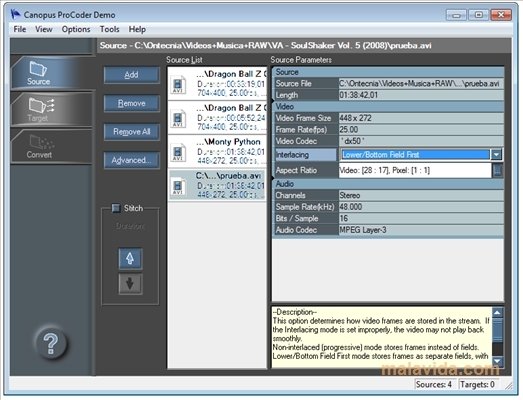Open the Interlacing dropdown arrow
Viewport: 523px width, 400px height.
496,154
